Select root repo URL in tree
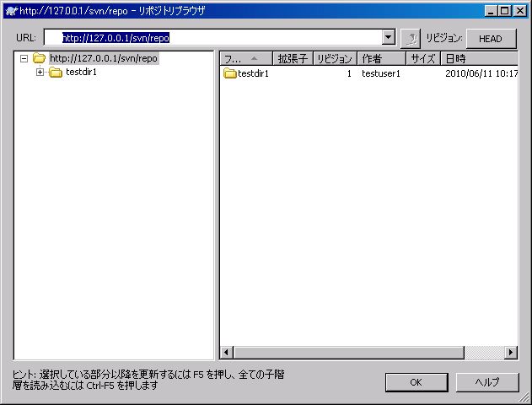 coord(104,58)
